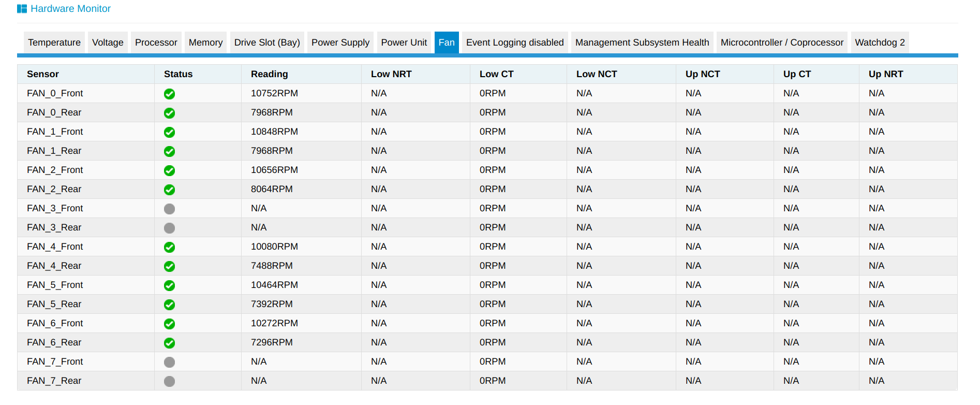Click the green status icon for FAN_6_Rear
Image resolution: width=980 pixels, height=405 pixels.
(x=169, y=343)
